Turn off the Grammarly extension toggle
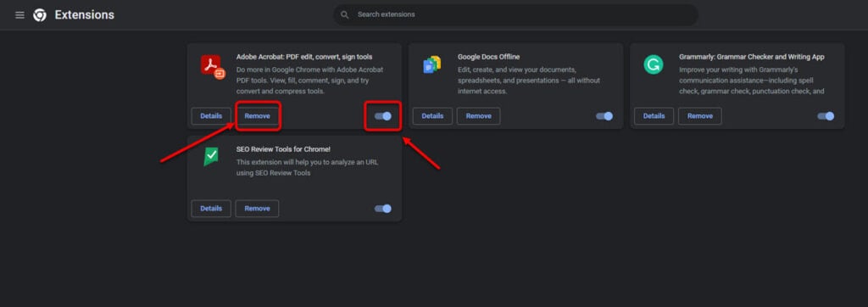 pos(826,116)
